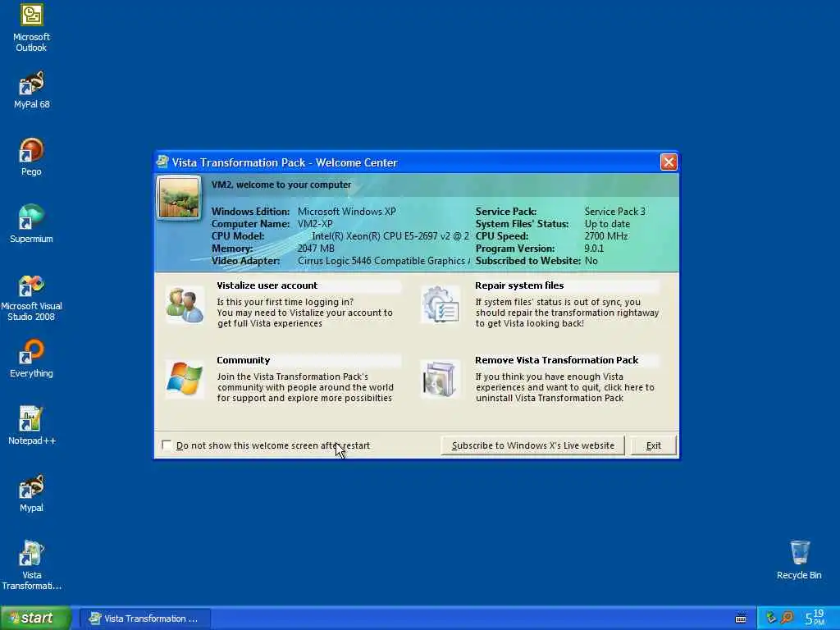Open the Start menu
Image resolution: width=840 pixels, height=630 pixels.
(35, 619)
